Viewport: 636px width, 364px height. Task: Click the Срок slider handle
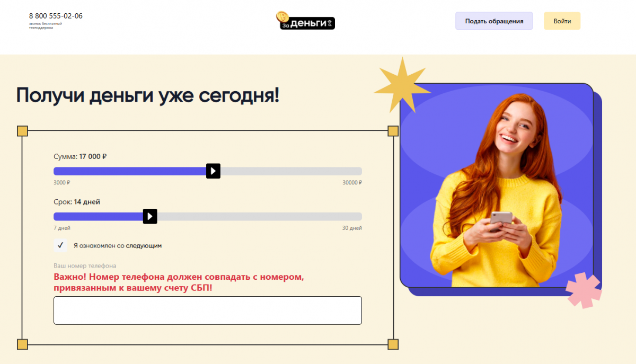coord(150,216)
